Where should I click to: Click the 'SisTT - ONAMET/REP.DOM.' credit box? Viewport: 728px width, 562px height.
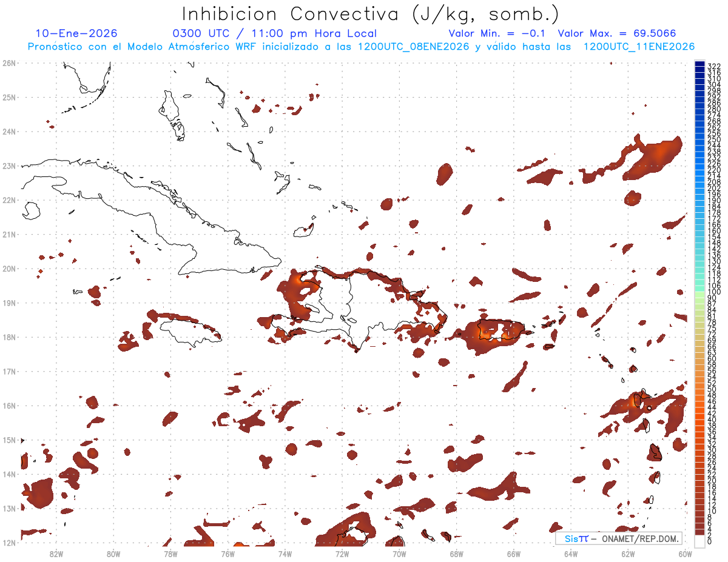(x=619, y=538)
